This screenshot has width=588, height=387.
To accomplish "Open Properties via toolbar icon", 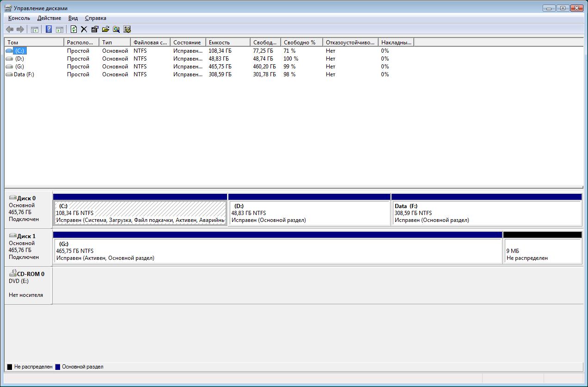I will 95,30.
